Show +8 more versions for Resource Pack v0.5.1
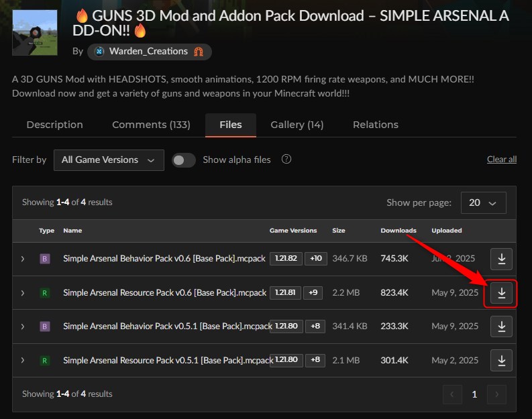The image size is (532, 419). (315, 360)
